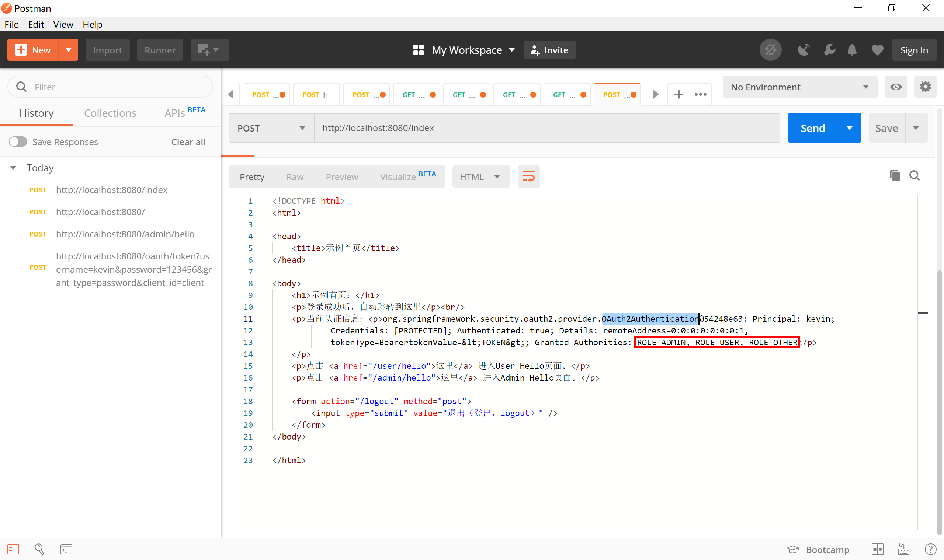Viewport: 944px width, 560px height.
Task: Copy response body with the copy icon
Action: [x=895, y=175]
